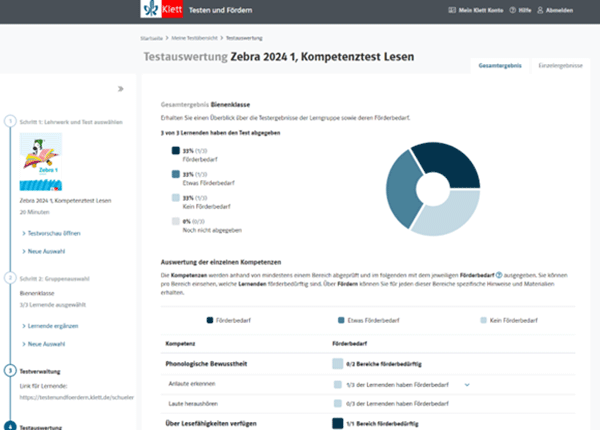Viewport: 600px width, 430px height.
Task: Open Mein Klett Konto
Action: [x=481, y=10]
